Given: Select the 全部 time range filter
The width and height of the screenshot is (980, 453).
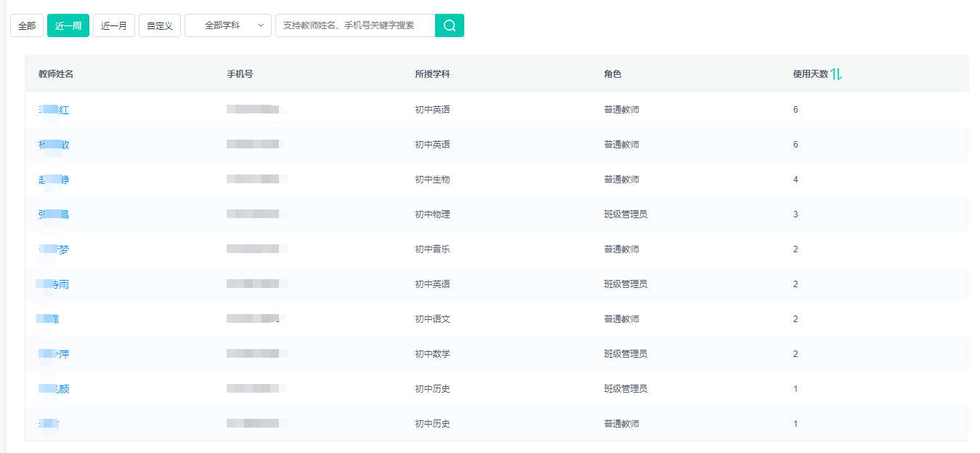Looking at the screenshot, I should 27,25.
